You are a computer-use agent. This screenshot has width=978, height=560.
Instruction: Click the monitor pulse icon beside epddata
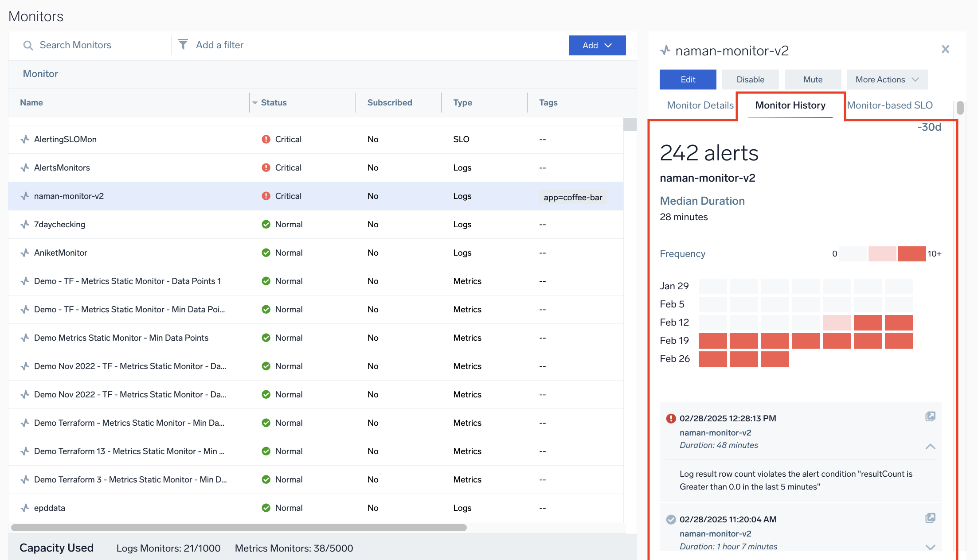(25, 508)
